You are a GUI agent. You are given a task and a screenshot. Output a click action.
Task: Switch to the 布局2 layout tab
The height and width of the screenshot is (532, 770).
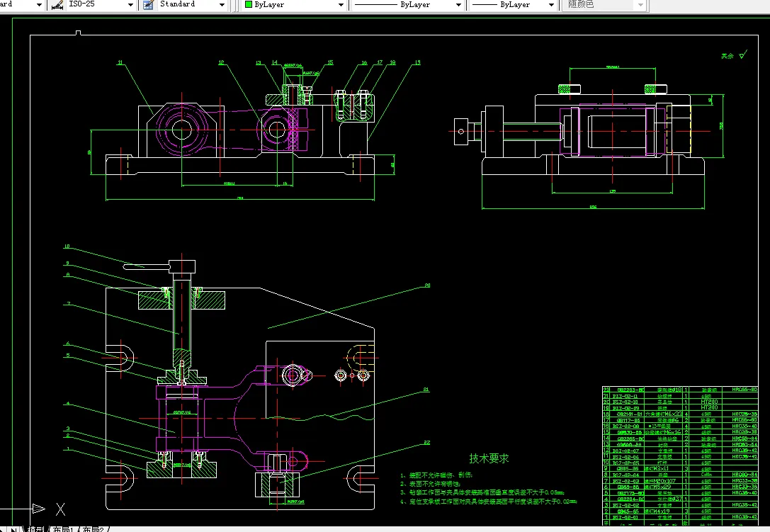(x=93, y=529)
